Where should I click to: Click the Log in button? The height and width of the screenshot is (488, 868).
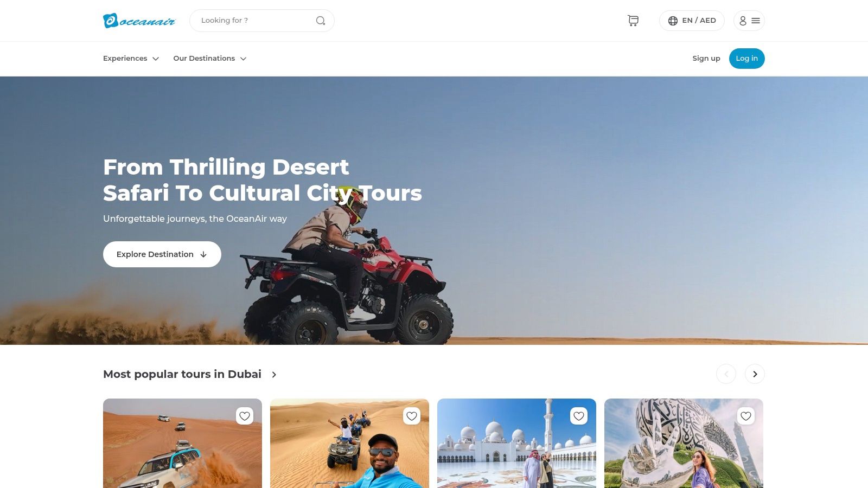point(747,59)
